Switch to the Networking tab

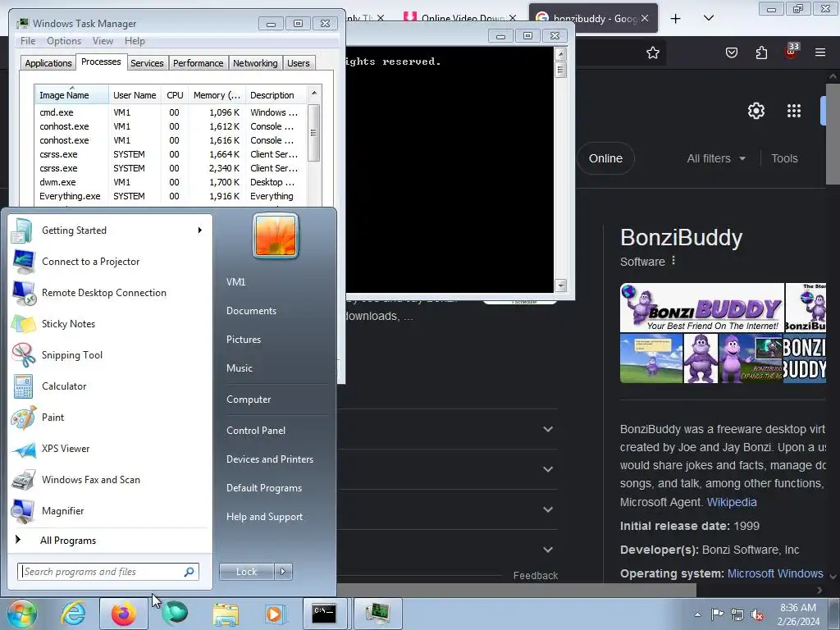pyautogui.click(x=255, y=63)
